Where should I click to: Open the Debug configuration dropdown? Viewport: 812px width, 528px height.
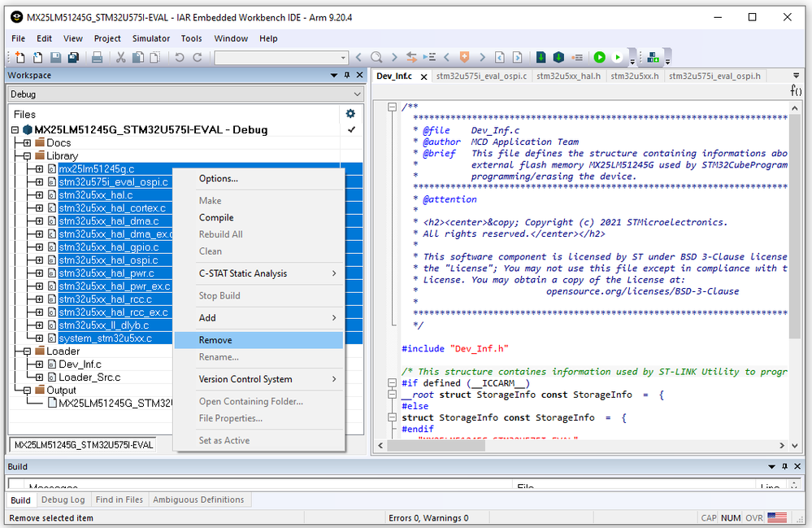pos(358,94)
